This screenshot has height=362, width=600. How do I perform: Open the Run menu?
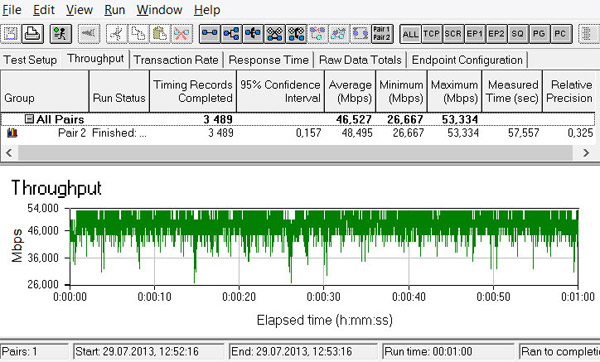[x=114, y=10]
